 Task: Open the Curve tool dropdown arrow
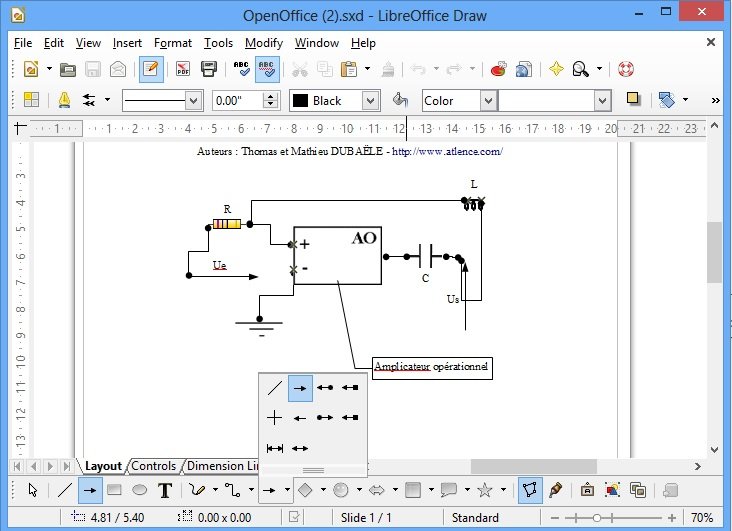(215, 490)
